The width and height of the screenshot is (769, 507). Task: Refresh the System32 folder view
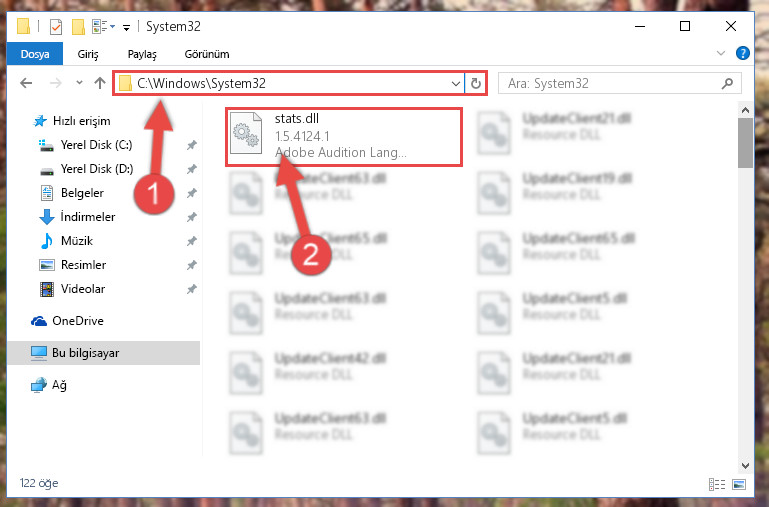[x=475, y=83]
